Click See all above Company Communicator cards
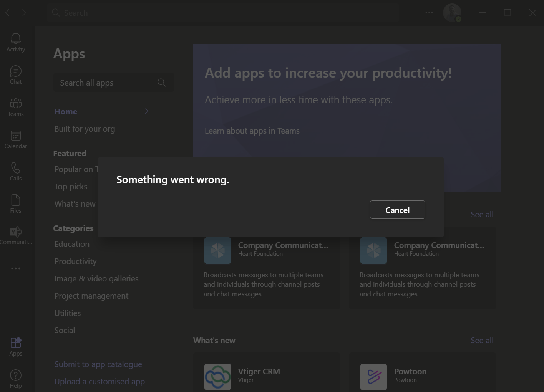Image resolution: width=544 pixels, height=392 pixels. tap(482, 215)
